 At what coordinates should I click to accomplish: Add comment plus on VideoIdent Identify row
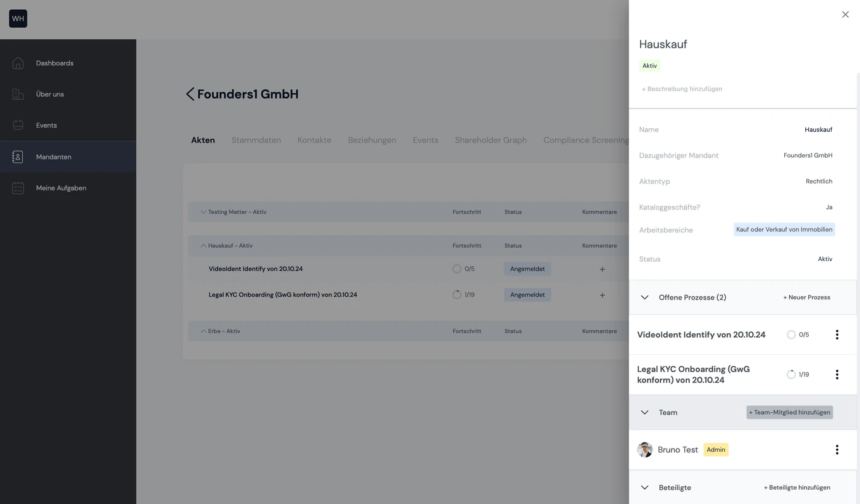point(602,269)
